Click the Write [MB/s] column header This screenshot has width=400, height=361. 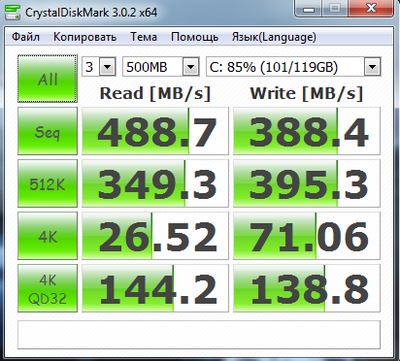coord(306,93)
